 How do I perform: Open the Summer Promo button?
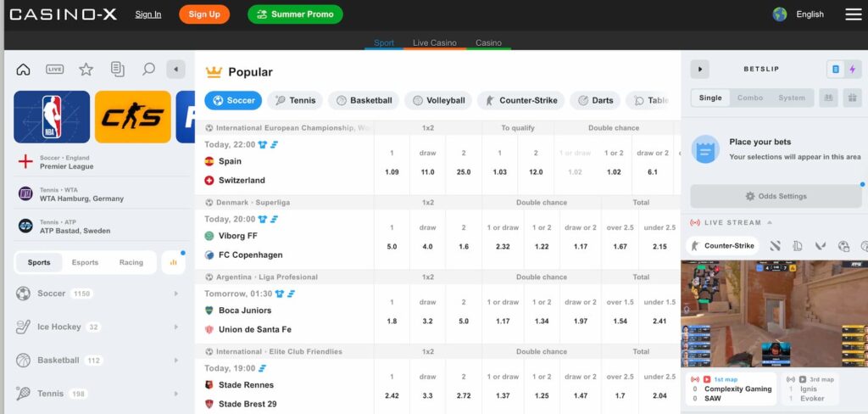click(x=295, y=14)
